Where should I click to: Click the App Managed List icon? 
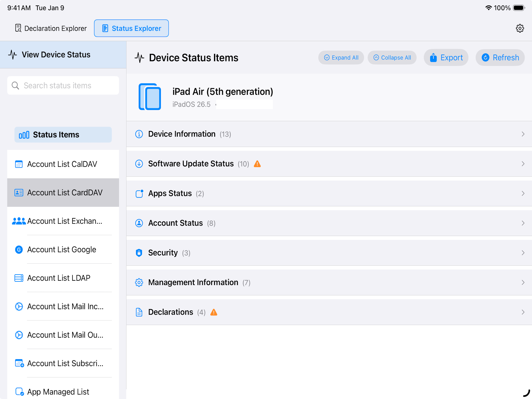point(19,392)
